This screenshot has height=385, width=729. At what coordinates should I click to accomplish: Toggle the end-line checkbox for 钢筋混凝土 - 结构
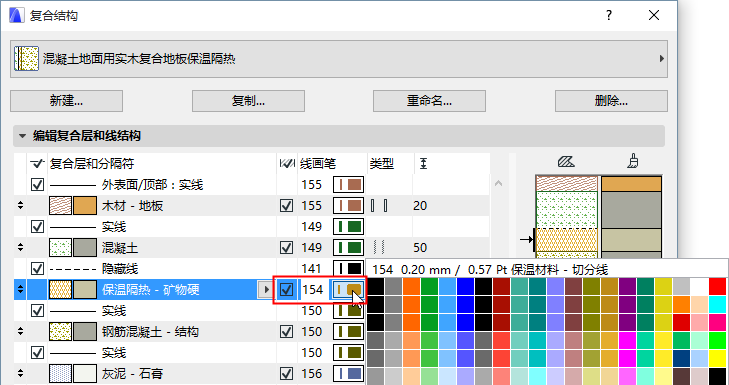click(x=286, y=332)
